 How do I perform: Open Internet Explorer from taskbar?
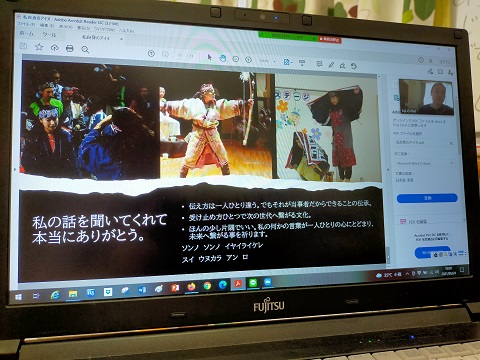pos(55,295)
